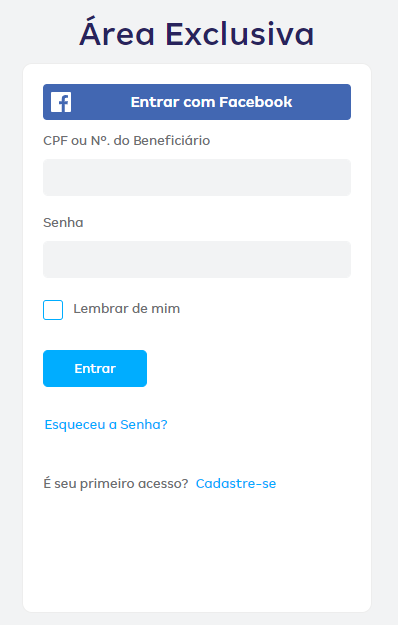Open the Esqueceu a Senha? link
This screenshot has width=398, height=625.
click(106, 425)
